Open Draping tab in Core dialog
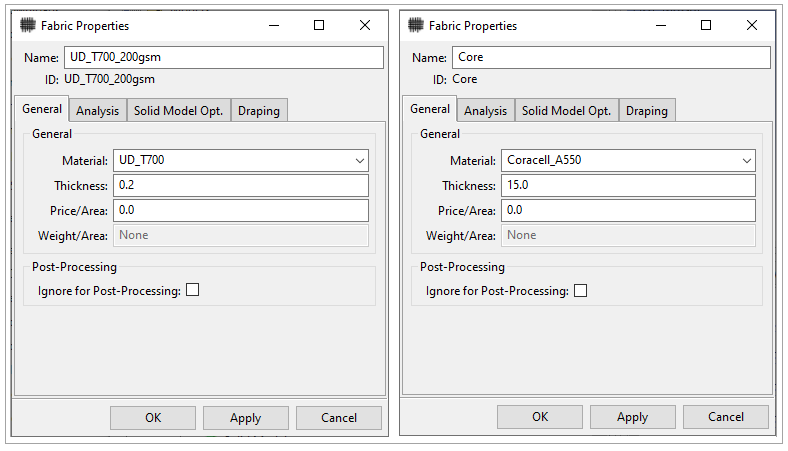The width and height of the screenshot is (788, 451). [x=646, y=111]
